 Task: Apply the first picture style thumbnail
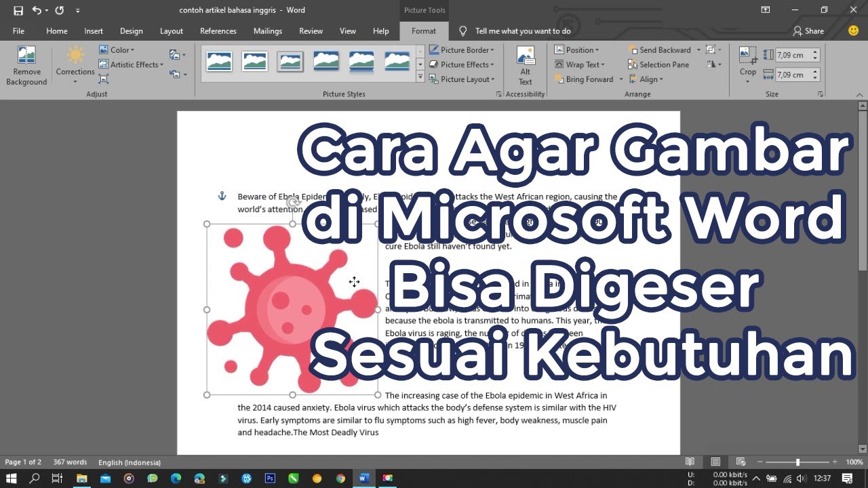coord(219,62)
